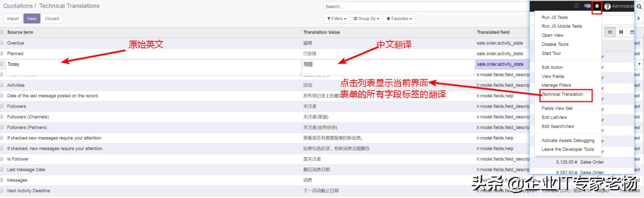Choose View Fields menu entry
644x198 pixels.
[552, 76]
